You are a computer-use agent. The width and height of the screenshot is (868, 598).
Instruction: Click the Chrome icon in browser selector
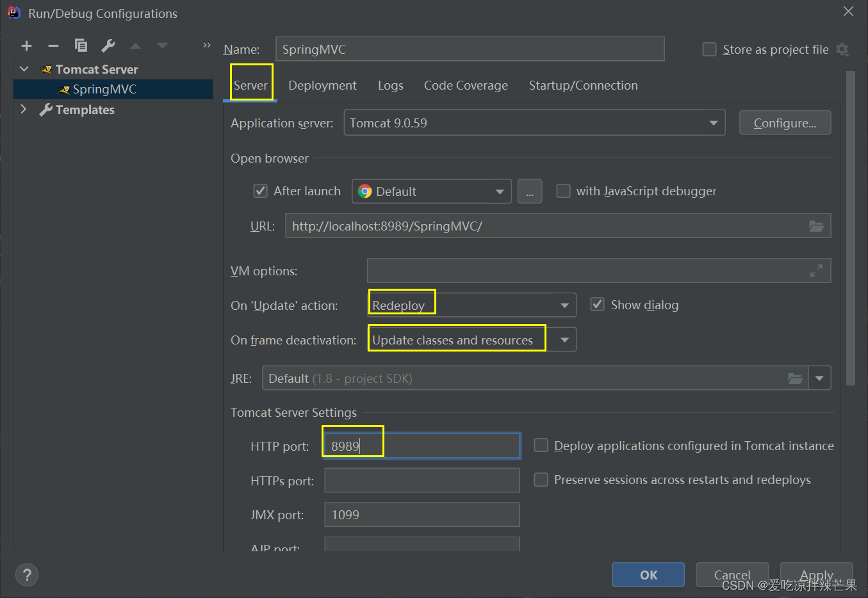point(365,191)
